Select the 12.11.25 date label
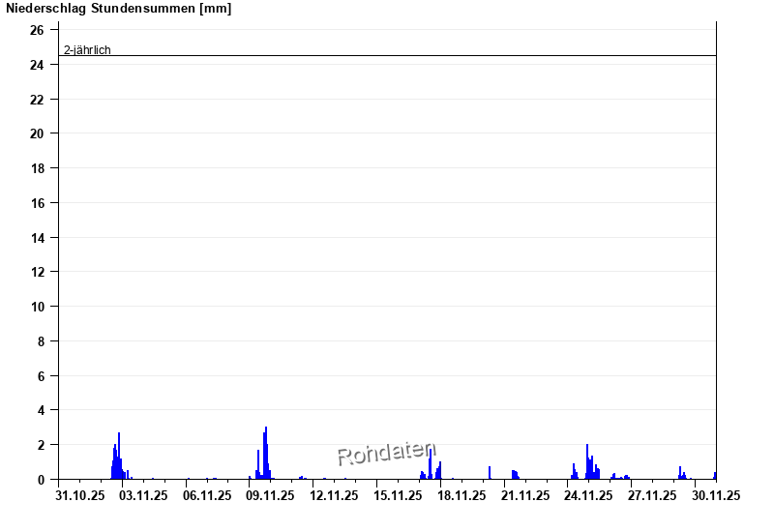This screenshot has width=774, height=532. click(335, 495)
